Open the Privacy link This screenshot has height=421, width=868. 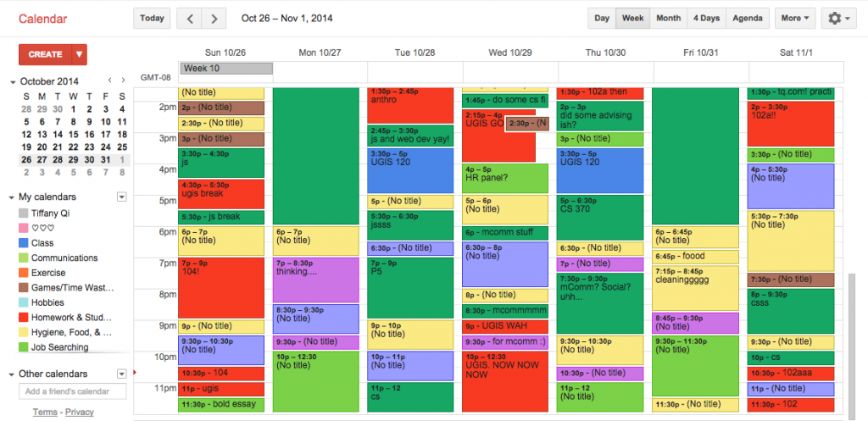[79, 413]
